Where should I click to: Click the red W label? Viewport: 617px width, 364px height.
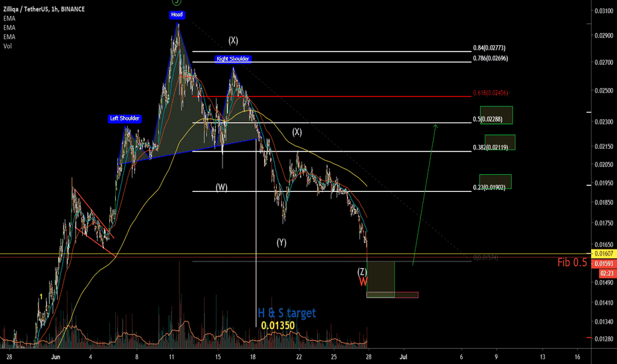[363, 281]
